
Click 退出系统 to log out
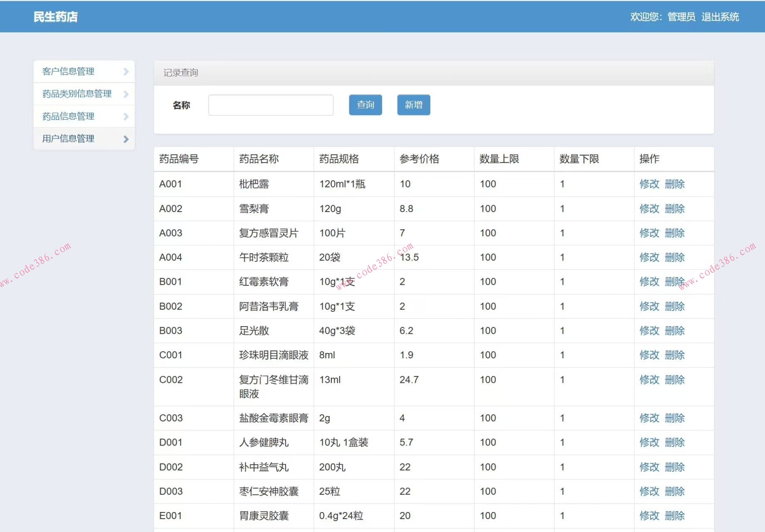720,17
